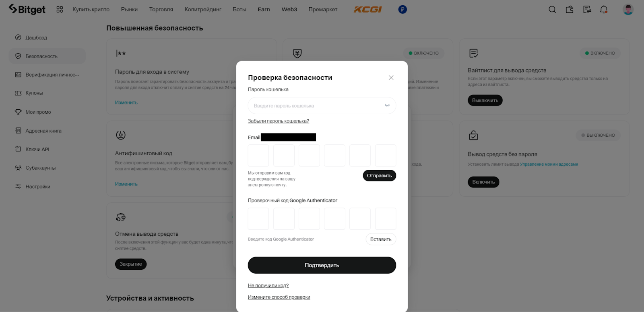
Task: Go to Адресная книга in sidebar
Action: pyautogui.click(x=43, y=131)
